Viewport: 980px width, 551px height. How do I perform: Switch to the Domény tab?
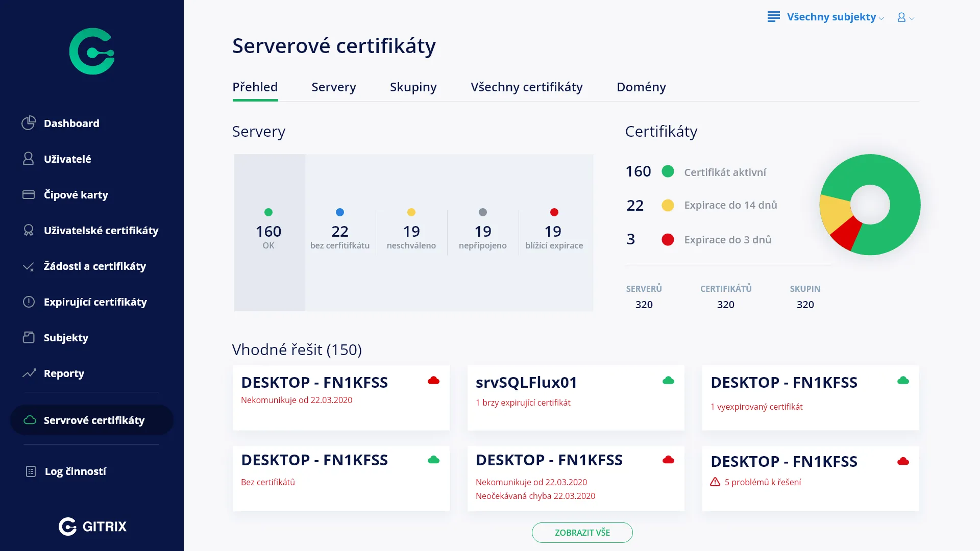click(x=641, y=87)
